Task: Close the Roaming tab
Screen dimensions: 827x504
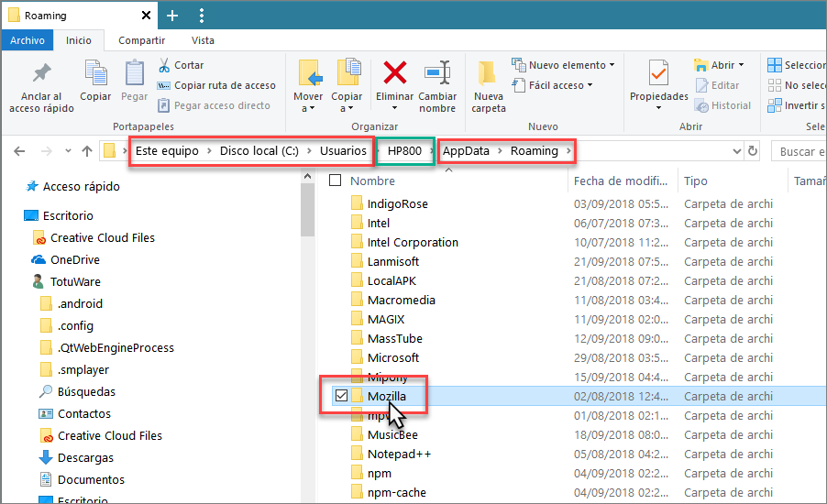Action: [x=146, y=16]
